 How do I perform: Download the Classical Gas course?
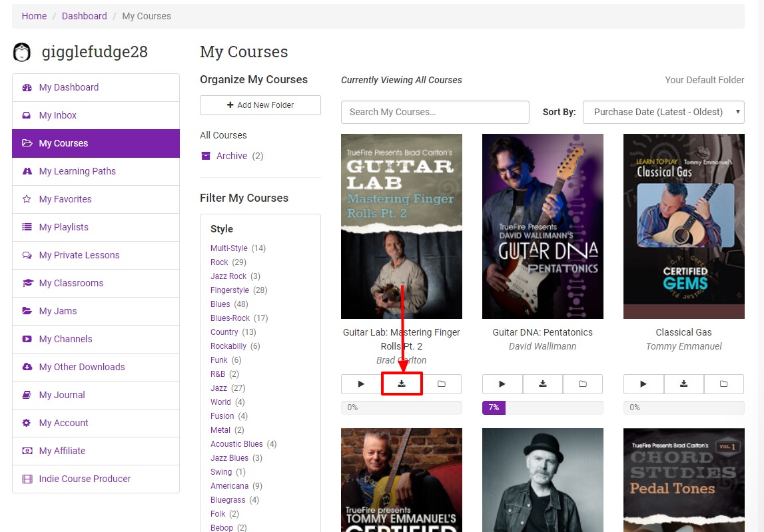coord(683,384)
